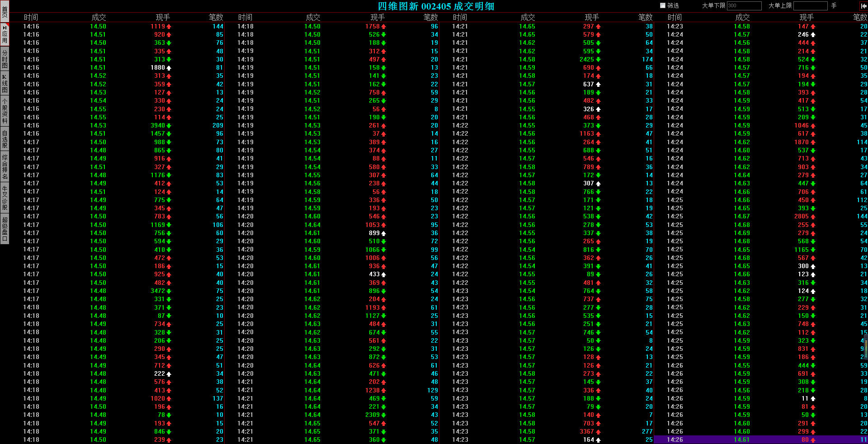Open 综合排名 in the sidebar

tap(5, 167)
